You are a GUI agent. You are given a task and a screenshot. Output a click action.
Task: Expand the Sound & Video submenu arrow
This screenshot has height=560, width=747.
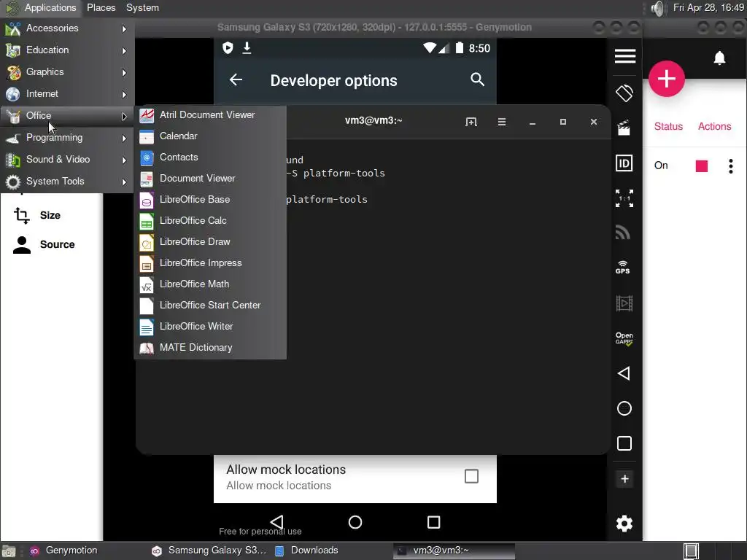tap(124, 160)
